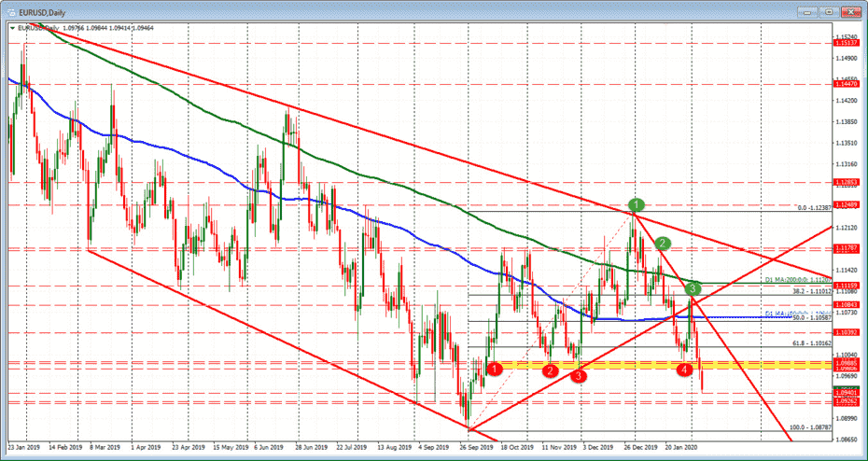This screenshot has height=461, width=868.
Task: Select the 1.12489 price level tag
Action: click(847, 204)
